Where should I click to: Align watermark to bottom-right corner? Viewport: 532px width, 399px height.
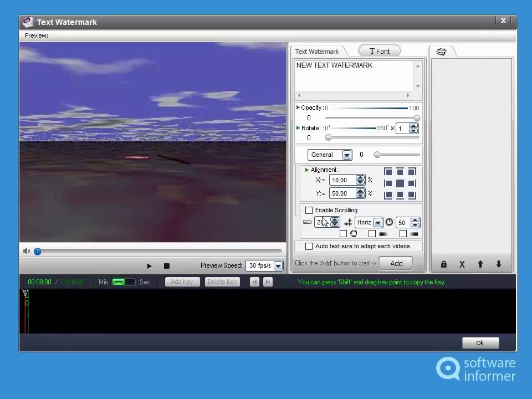click(412, 195)
